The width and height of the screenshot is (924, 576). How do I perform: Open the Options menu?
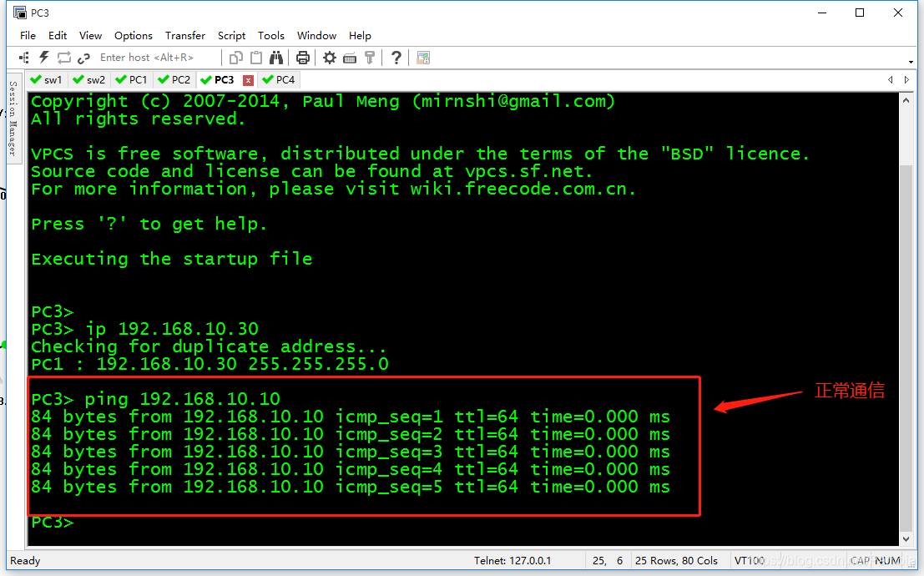[x=134, y=35]
